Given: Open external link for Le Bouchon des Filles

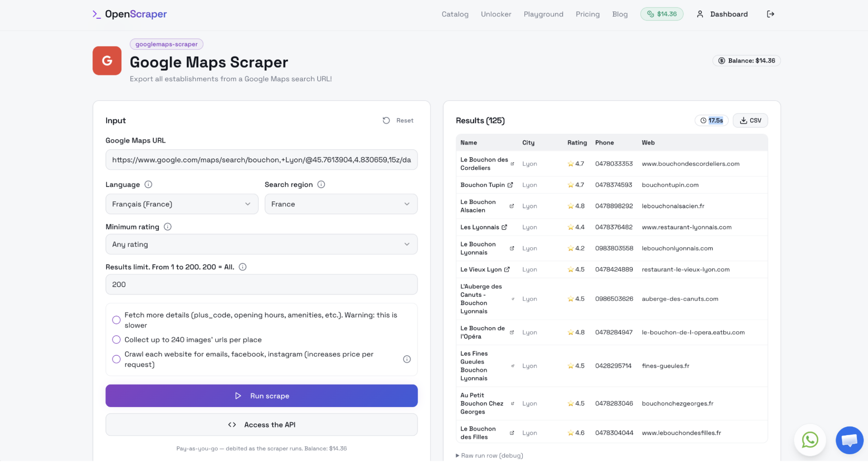Looking at the screenshot, I should (x=512, y=433).
